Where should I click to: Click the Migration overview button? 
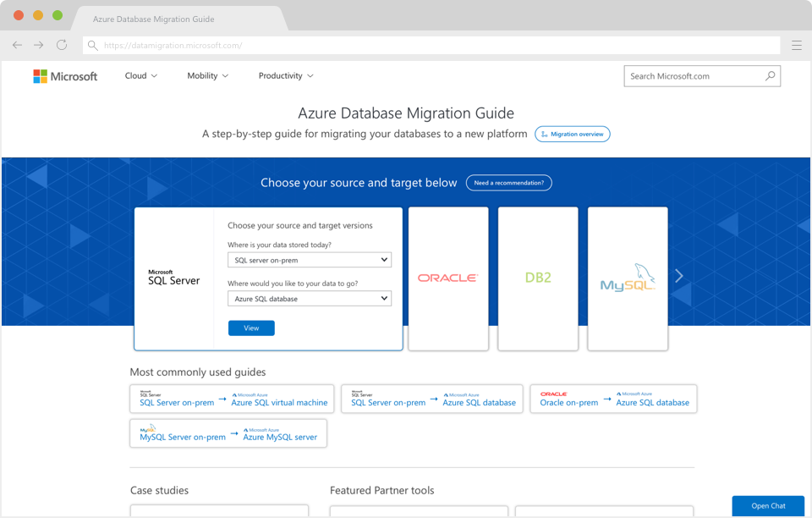(573, 135)
